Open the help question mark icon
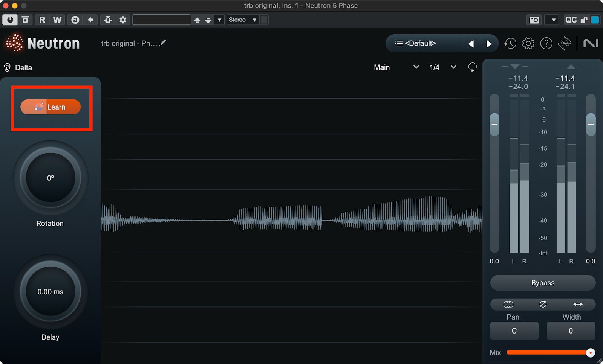The width and height of the screenshot is (603, 364). (x=546, y=44)
